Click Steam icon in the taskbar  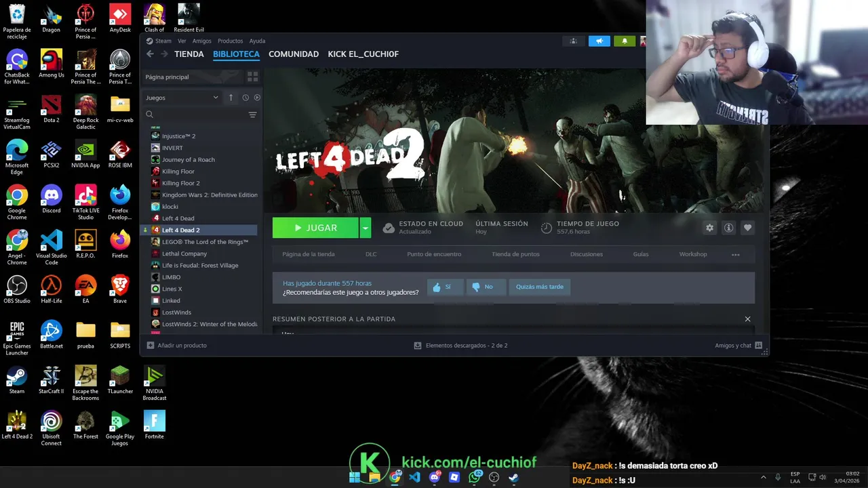[514, 477]
